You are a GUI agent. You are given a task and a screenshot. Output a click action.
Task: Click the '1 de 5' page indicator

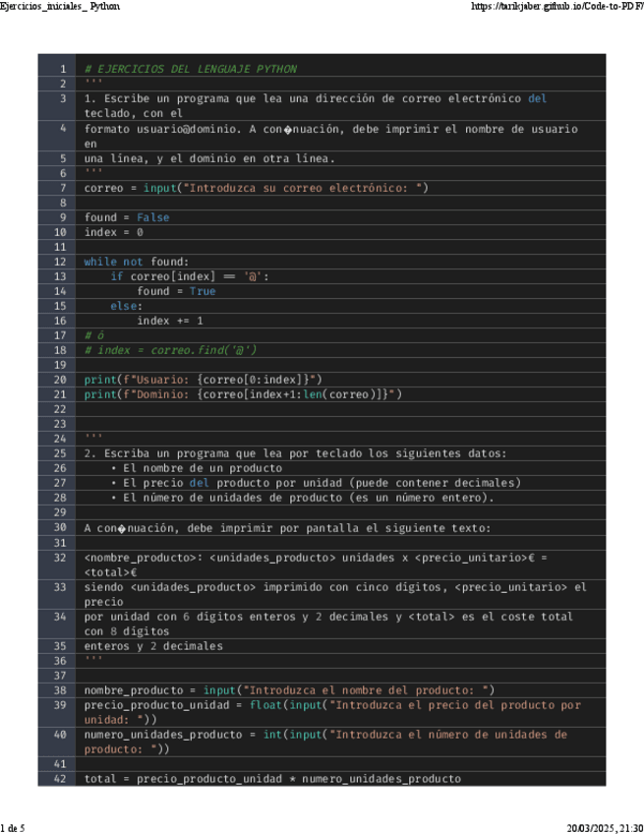tap(13, 827)
